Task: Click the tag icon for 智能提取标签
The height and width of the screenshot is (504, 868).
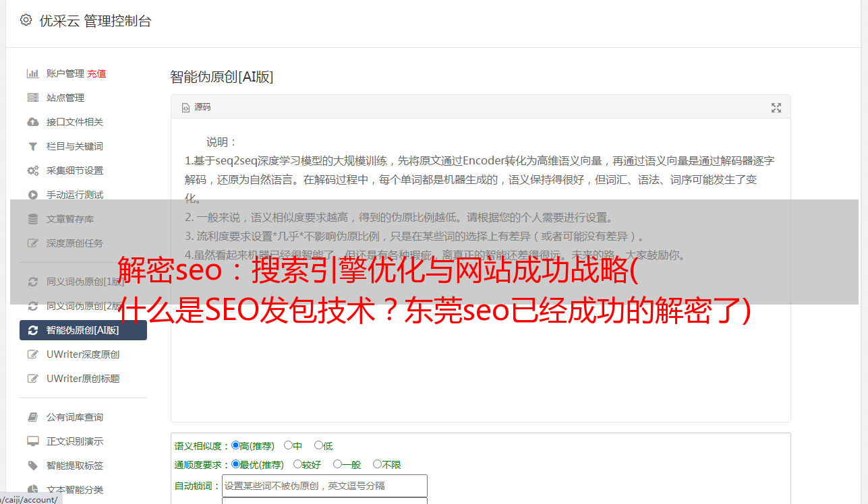Action: [x=32, y=466]
